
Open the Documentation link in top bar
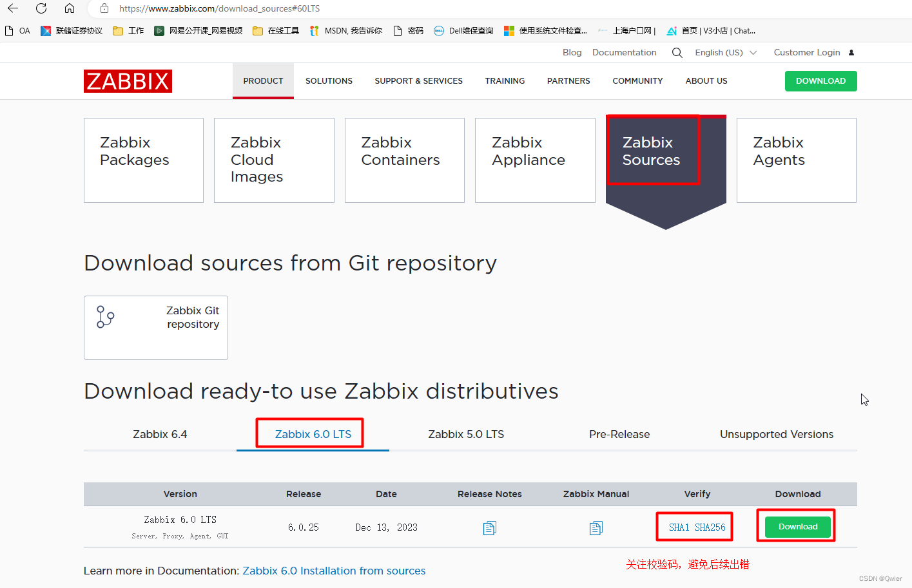tap(624, 52)
